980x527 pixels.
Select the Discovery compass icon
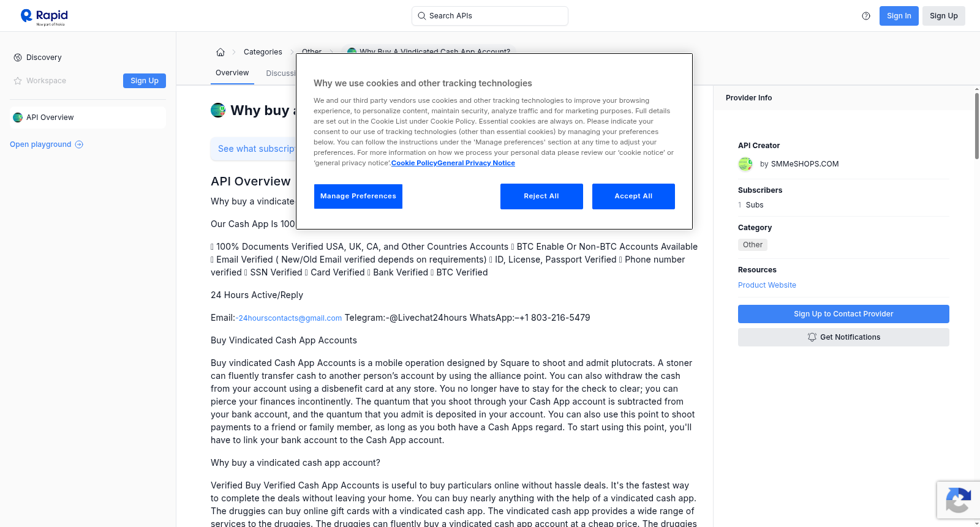click(x=18, y=58)
